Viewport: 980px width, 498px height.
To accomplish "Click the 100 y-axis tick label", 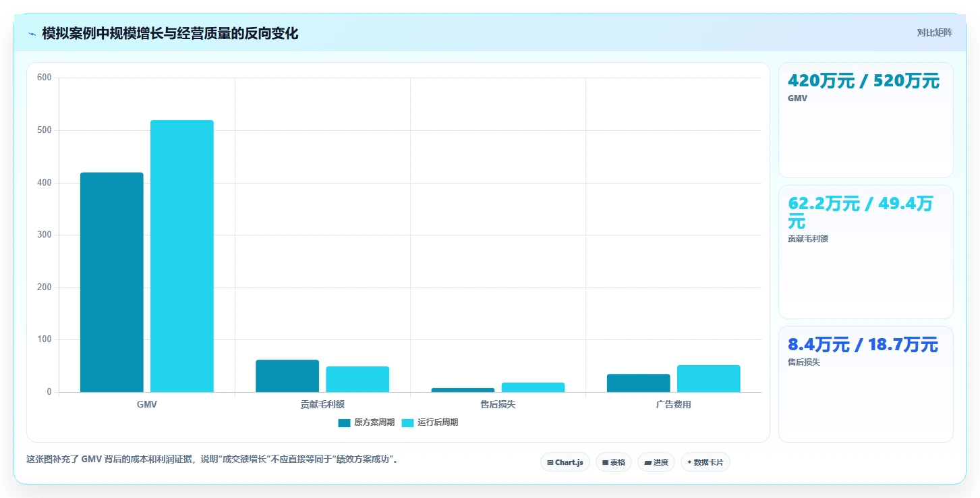I will click(x=45, y=339).
